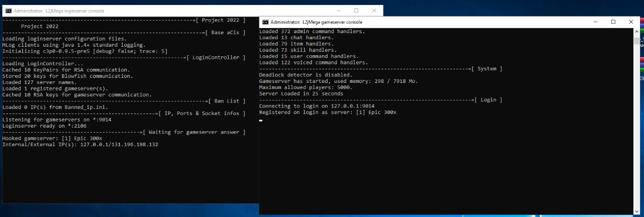
Task: Open the loginserver console window system icon
Action: click(9, 11)
